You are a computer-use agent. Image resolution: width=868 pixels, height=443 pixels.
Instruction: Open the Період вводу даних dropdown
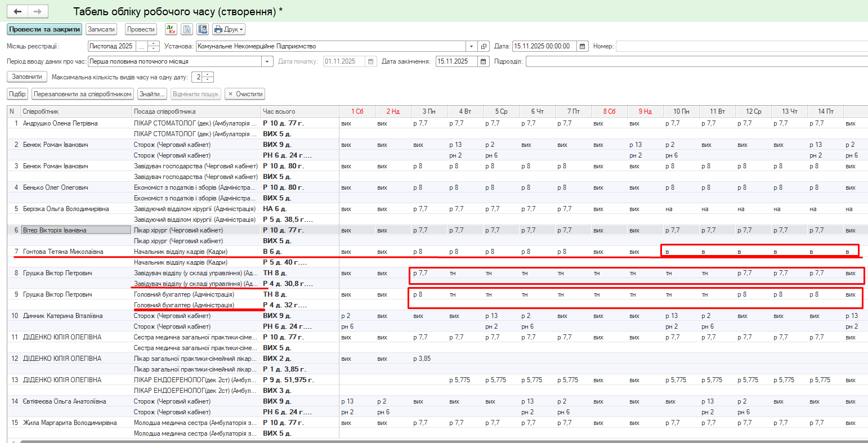pyautogui.click(x=268, y=61)
